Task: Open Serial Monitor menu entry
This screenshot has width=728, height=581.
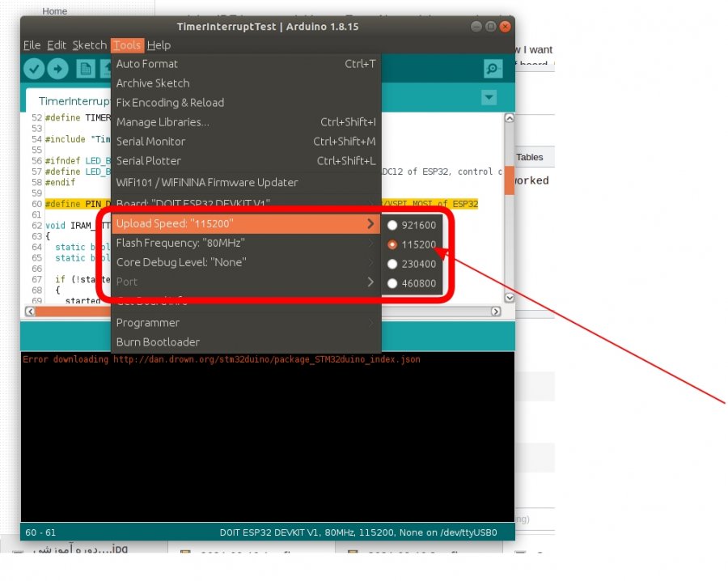Action: (246, 142)
